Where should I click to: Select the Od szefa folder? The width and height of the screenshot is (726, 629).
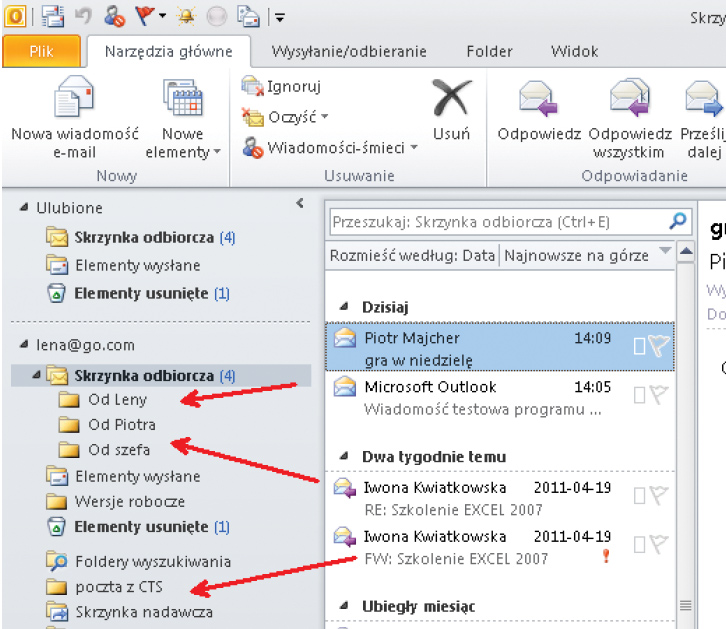point(118,450)
